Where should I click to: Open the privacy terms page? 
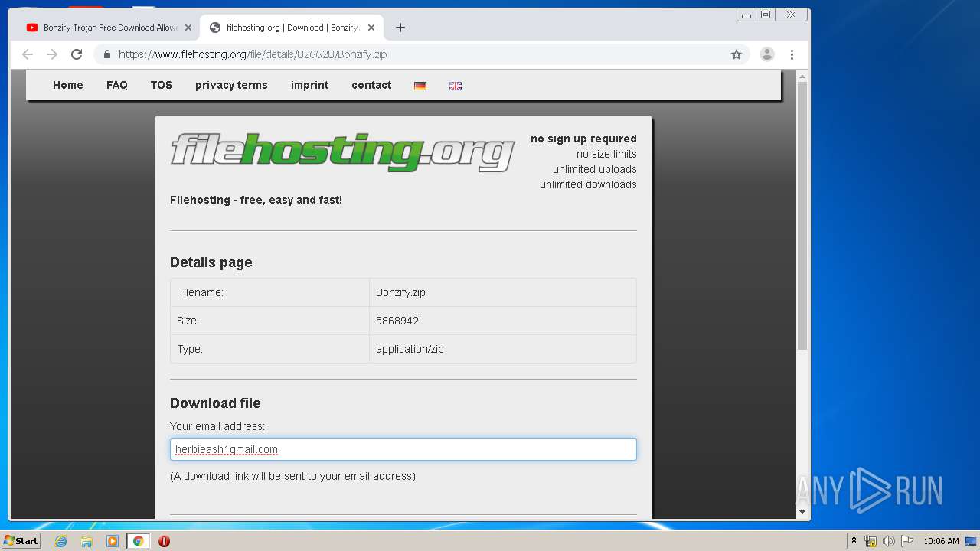coord(231,85)
